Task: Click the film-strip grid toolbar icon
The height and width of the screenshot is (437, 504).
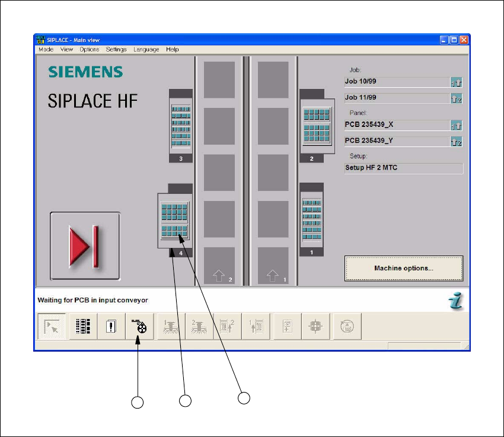Action: [82, 326]
